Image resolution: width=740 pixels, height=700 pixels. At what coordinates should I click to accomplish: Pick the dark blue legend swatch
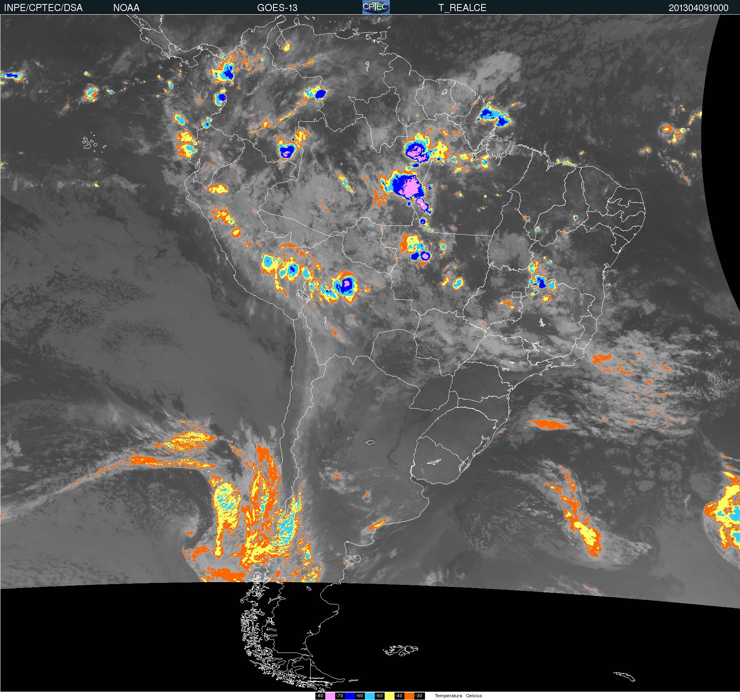350,696
